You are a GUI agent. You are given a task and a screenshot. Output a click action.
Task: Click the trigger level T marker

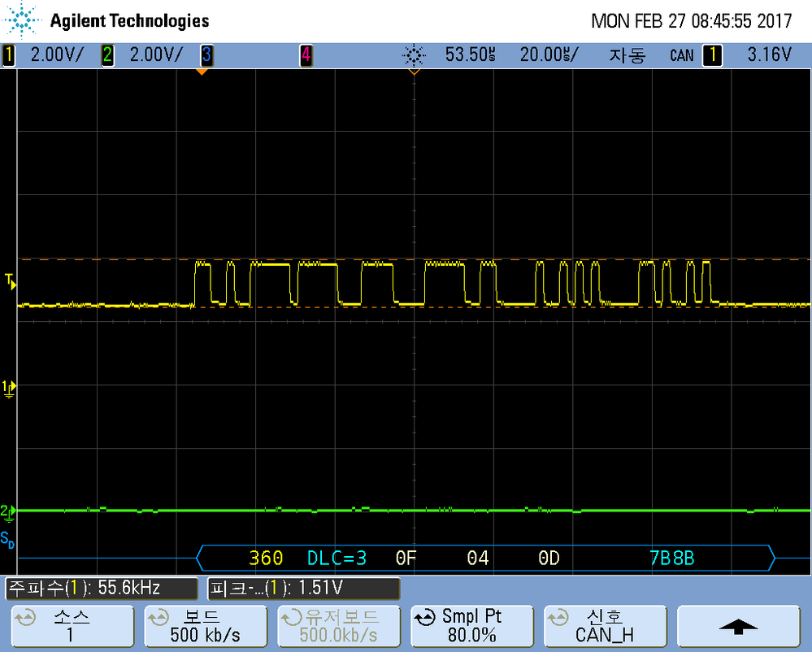(11, 282)
